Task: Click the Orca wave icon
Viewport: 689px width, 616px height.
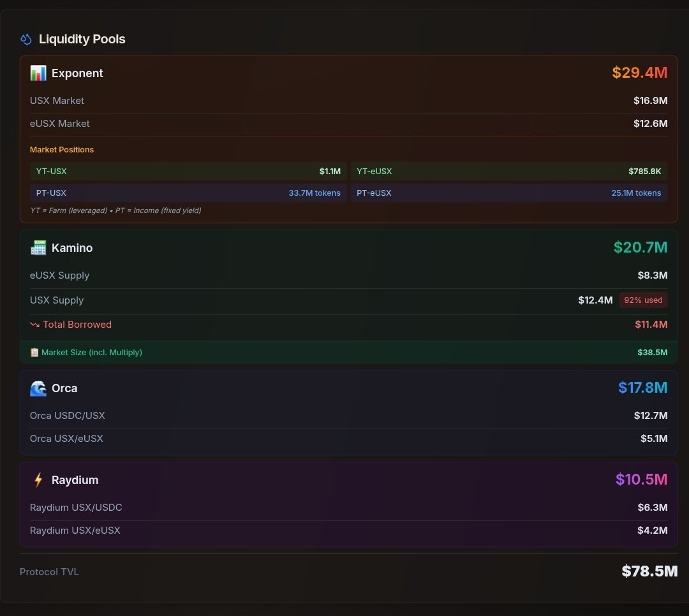Action: pyautogui.click(x=38, y=388)
